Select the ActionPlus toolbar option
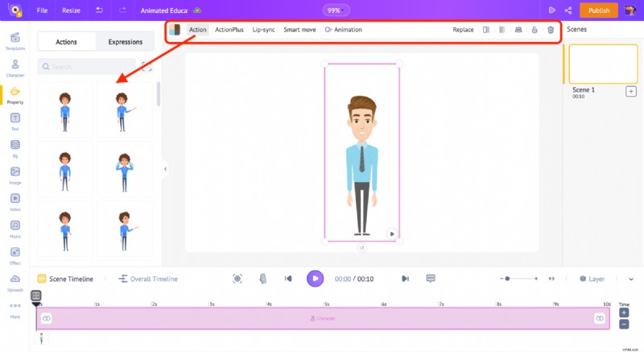This screenshot has width=644, height=352. click(x=229, y=30)
